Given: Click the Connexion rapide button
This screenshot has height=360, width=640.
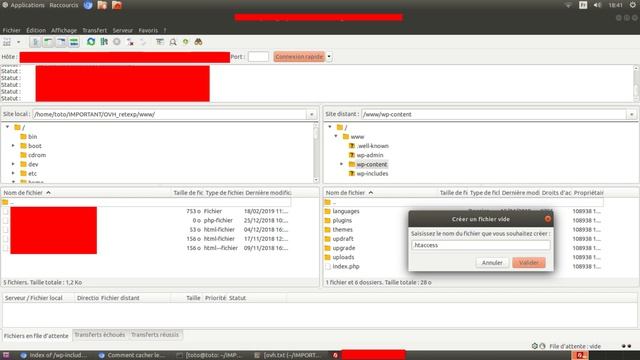Looking at the screenshot, I should [x=299, y=57].
